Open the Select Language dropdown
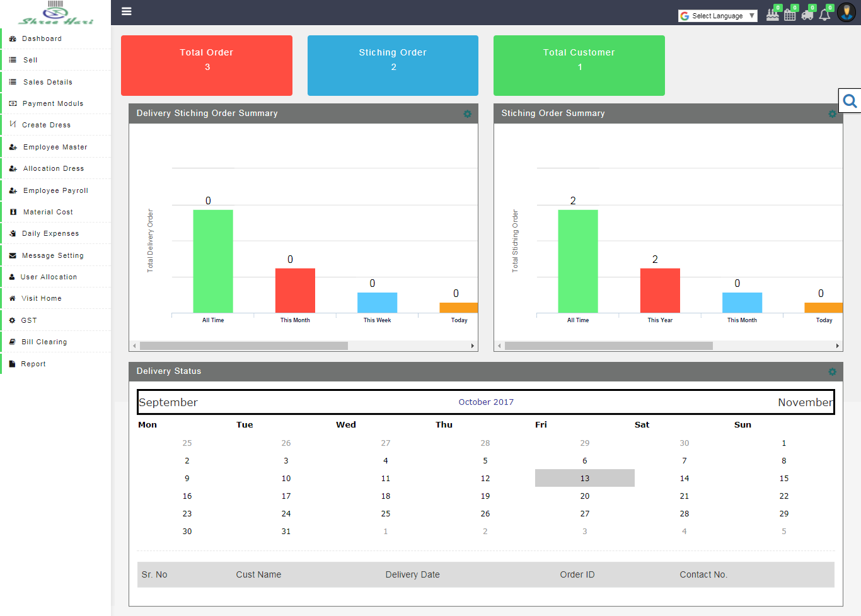This screenshot has height=616, width=861. (x=717, y=15)
